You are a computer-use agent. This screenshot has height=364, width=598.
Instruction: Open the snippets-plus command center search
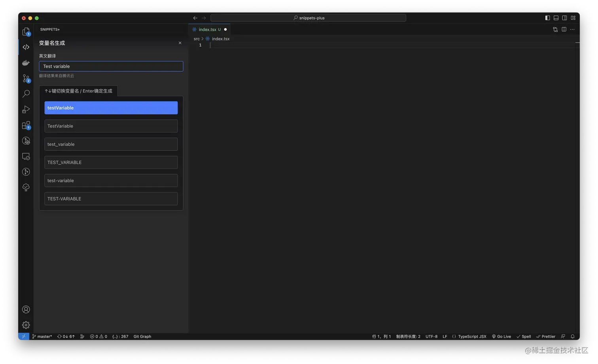pos(308,18)
